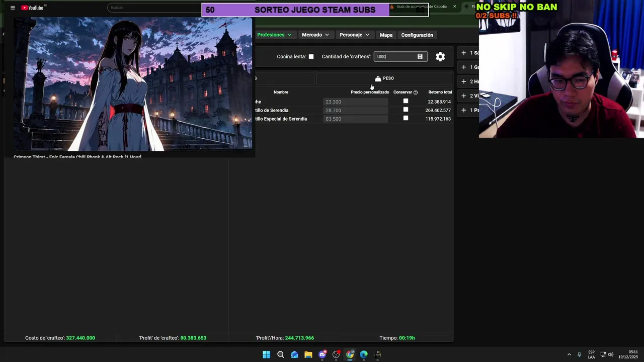Open Discord from the taskbar
This screenshot has height=362, width=644.
tap(323, 354)
